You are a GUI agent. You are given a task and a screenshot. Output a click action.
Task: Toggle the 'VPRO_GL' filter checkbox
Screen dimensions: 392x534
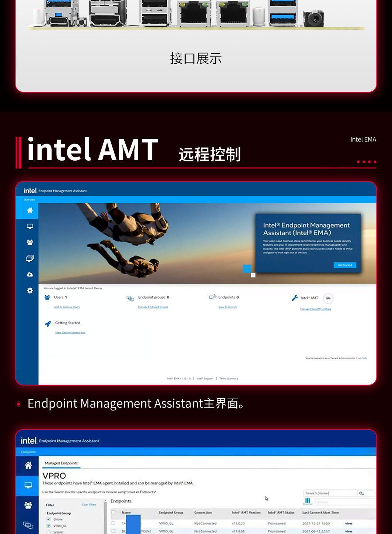tap(48, 526)
